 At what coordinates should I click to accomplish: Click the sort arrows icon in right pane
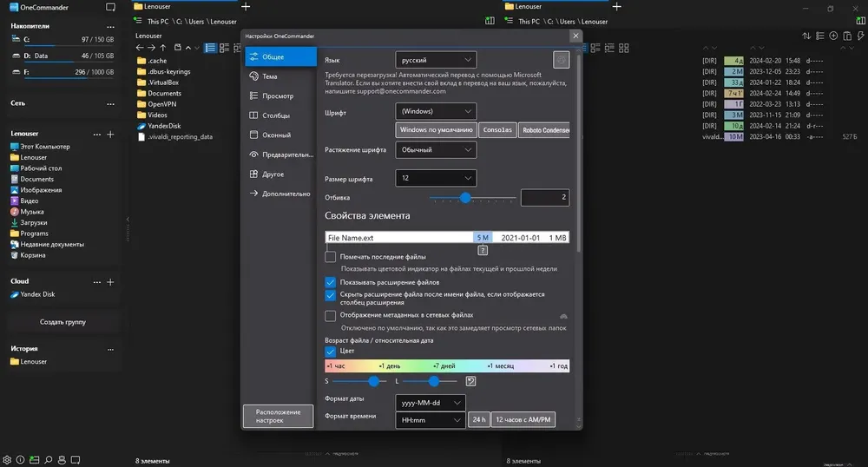tap(806, 36)
